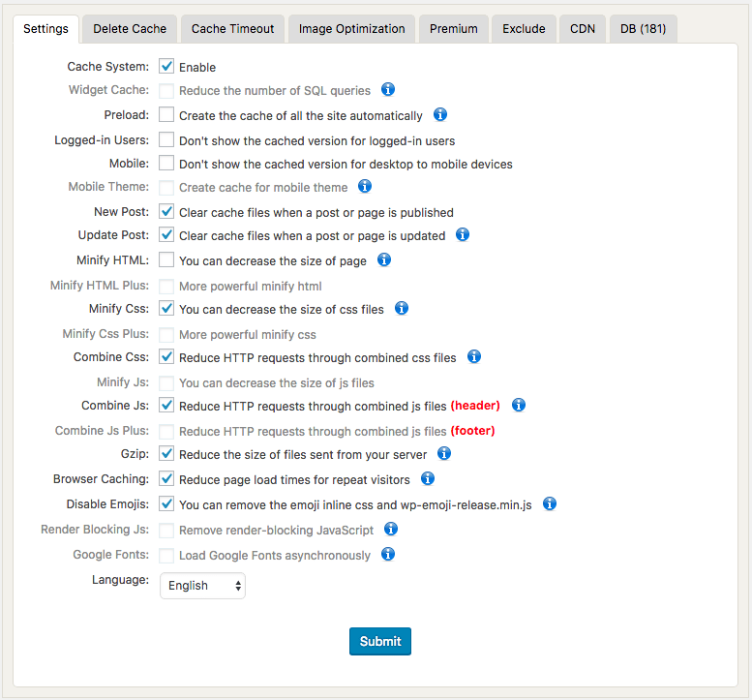Show info for Minify HTML option
The image size is (752, 700).
point(383,259)
